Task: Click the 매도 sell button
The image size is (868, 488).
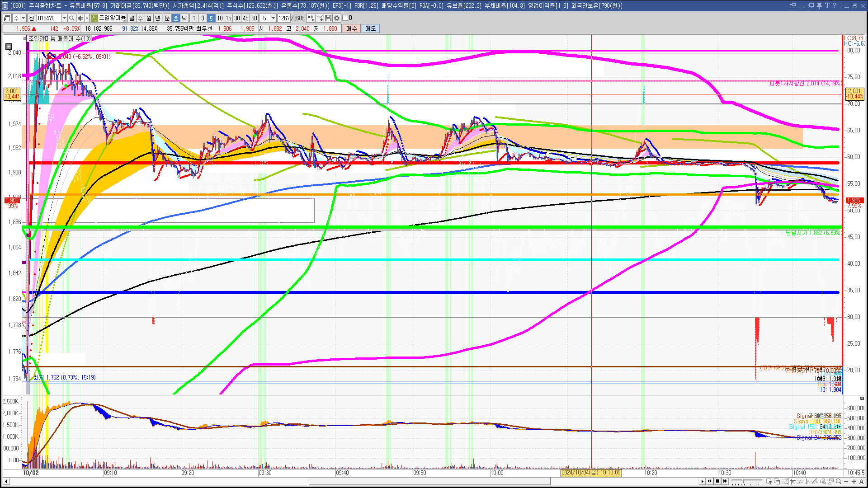Action: click(370, 28)
